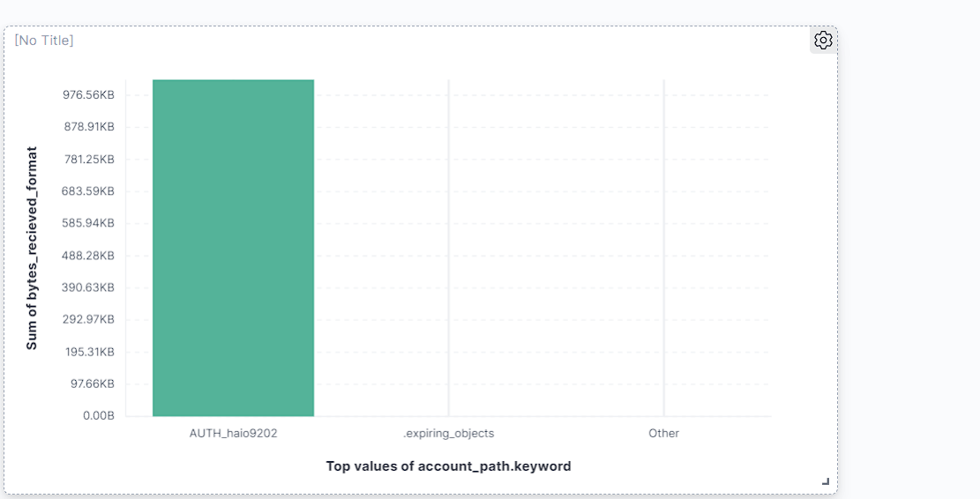Screen dimensions: 980x499
Task: Click the 878.91KB y-axis tick label
Action: click(88, 127)
